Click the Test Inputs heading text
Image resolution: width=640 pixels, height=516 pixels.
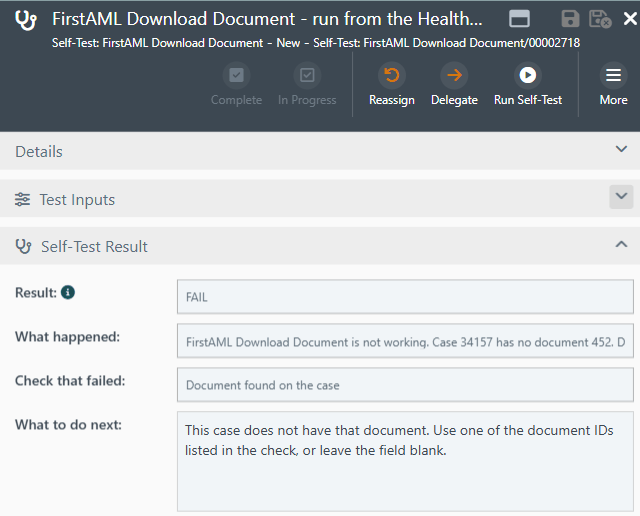(77, 200)
